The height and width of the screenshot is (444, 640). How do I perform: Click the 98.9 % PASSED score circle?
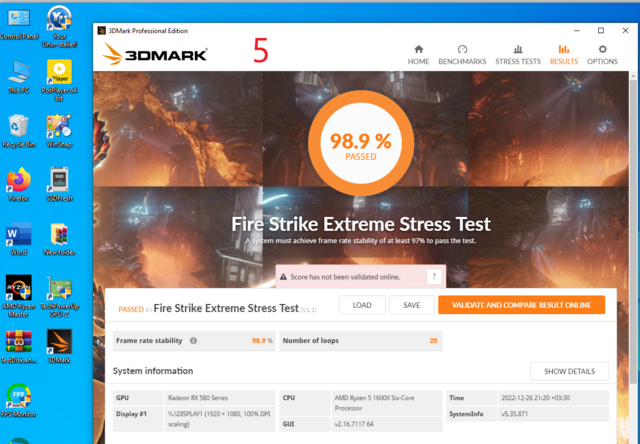[361, 143]
